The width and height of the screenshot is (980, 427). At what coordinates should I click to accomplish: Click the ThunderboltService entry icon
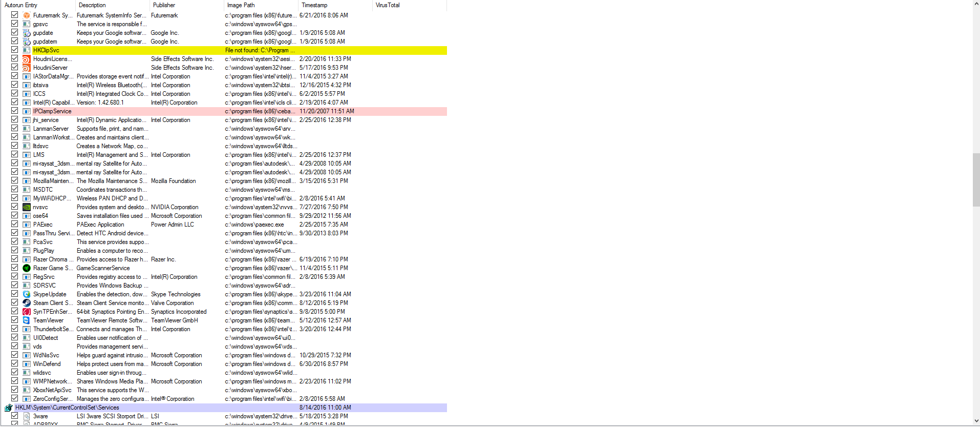click(27, 329)
